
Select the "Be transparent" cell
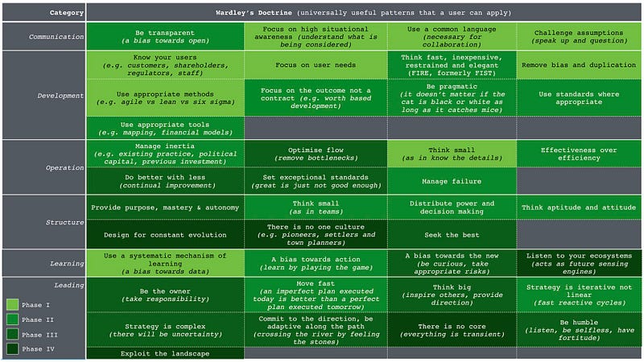coord(164,35)
